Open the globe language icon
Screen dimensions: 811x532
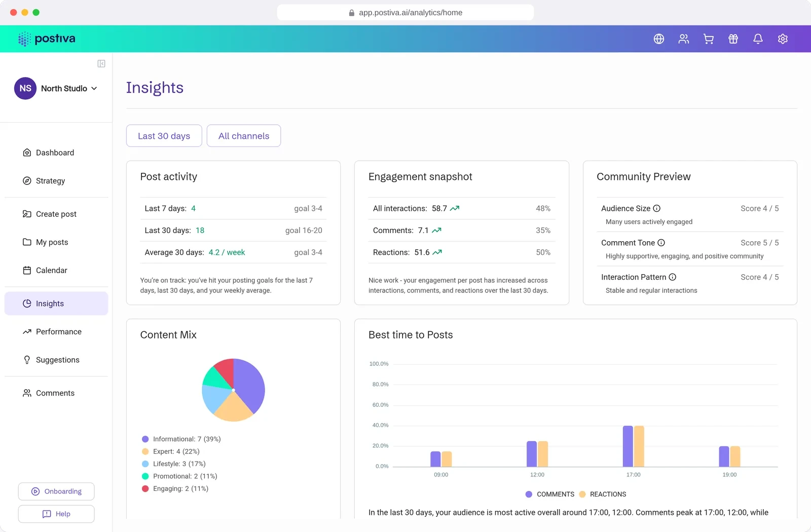click(x=659, y=39)
